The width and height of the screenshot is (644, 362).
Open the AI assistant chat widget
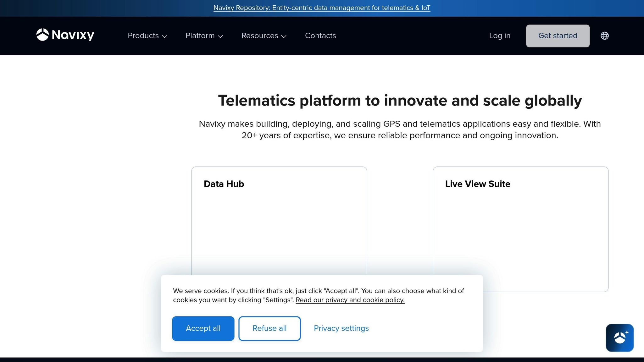(x=619, y=337)
